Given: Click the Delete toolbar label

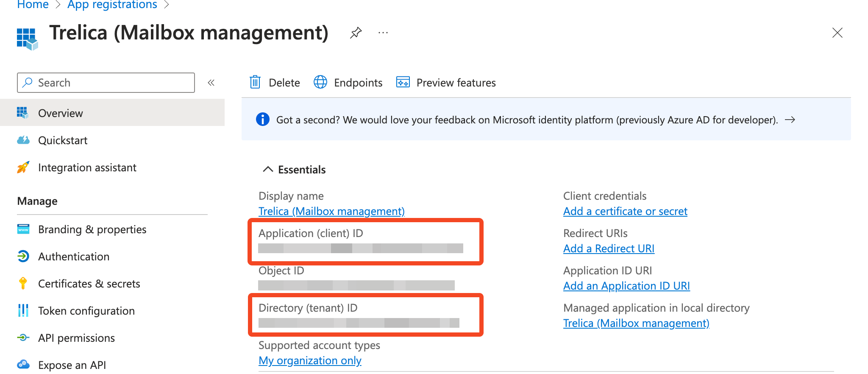Looking at the screenshot, I should point(284,83).
